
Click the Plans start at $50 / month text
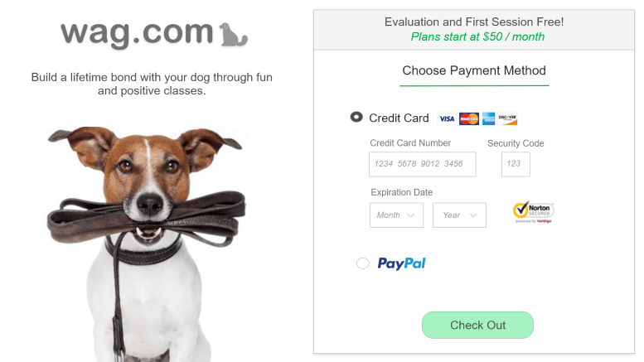[477, 37]
